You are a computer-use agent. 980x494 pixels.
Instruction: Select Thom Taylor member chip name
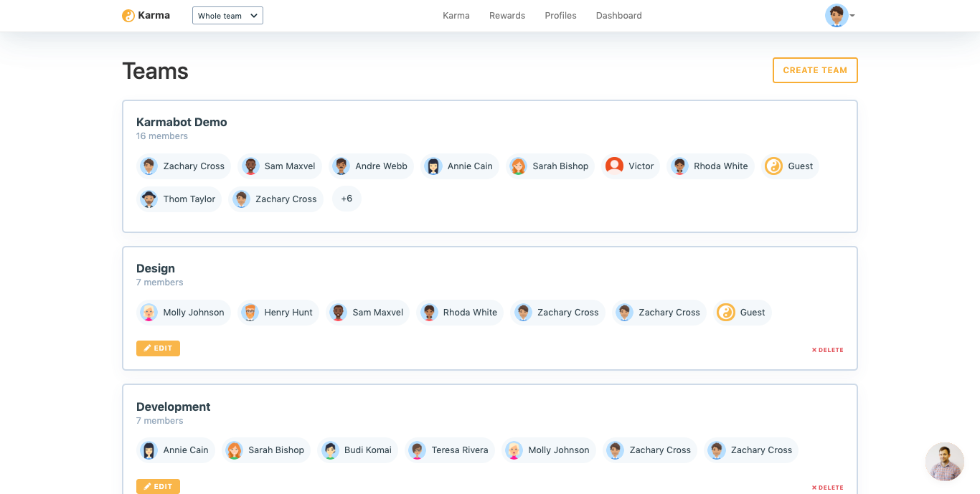click(x=189, y=199)
